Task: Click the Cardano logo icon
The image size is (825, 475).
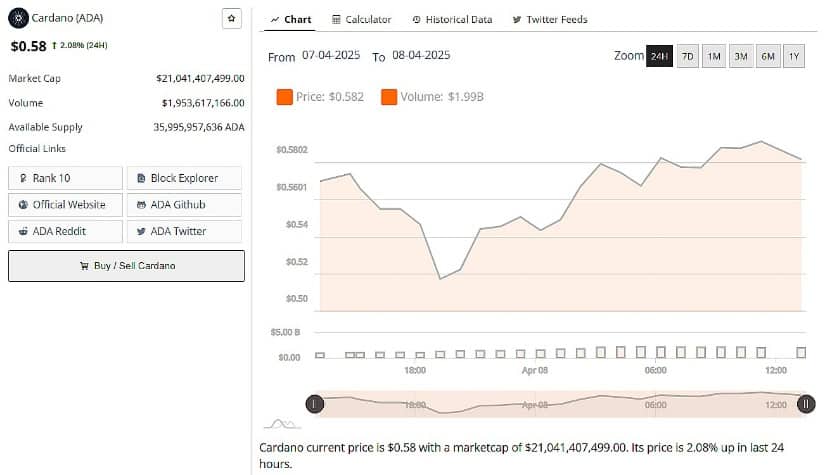Action: tap(18, 18)
